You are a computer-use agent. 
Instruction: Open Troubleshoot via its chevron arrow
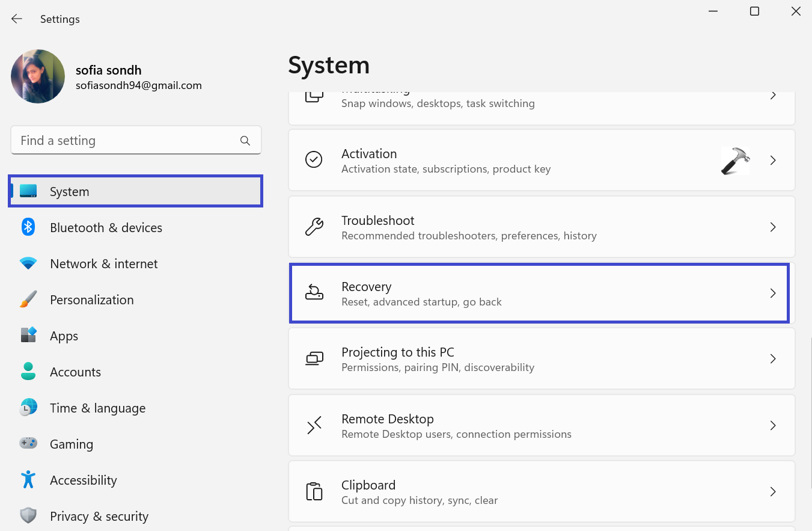point(774,227)
